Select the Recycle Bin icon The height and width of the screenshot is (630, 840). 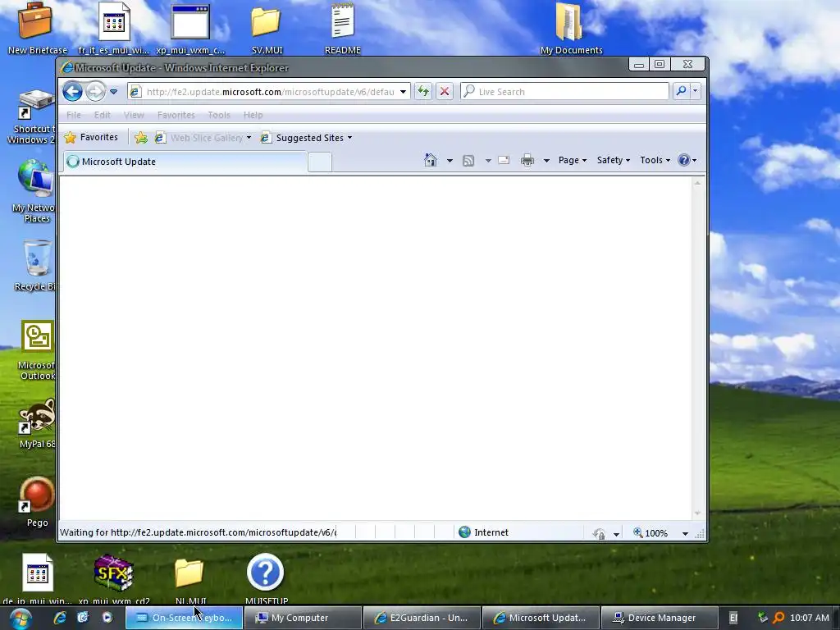click(x=36, y=266)
